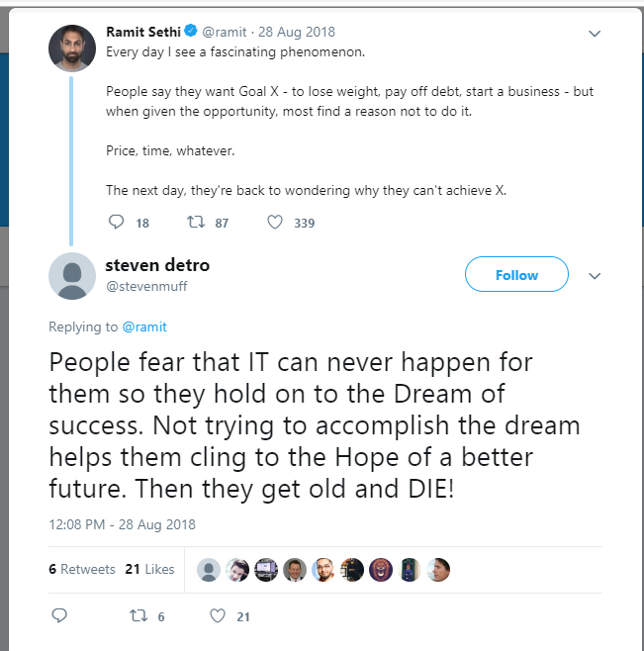Click last liker avatar in the likes row
Viewport: 644px width, 651px height.
pyautogui.click(x=439, y=569)
